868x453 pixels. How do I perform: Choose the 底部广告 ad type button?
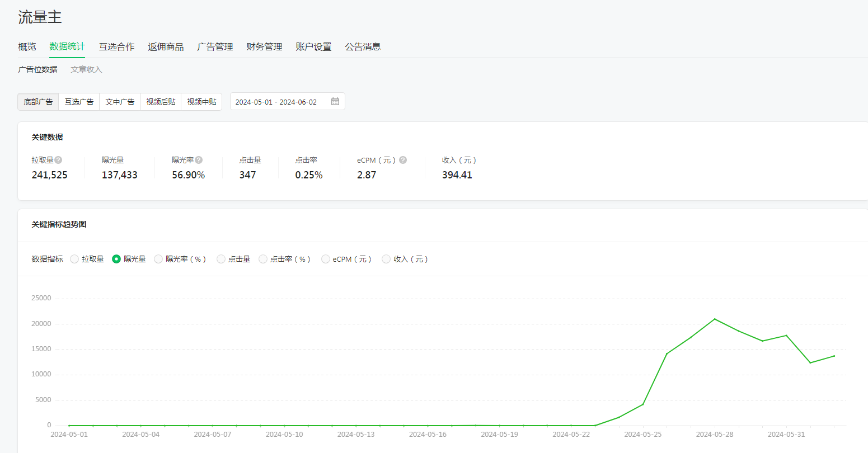click(x=38, y=102)
